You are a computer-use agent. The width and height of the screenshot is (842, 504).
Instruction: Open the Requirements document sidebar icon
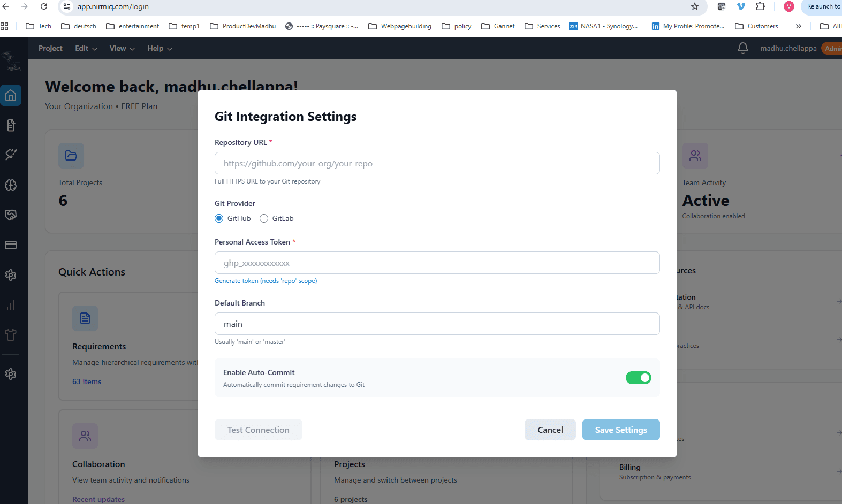(x=11, y=125)
